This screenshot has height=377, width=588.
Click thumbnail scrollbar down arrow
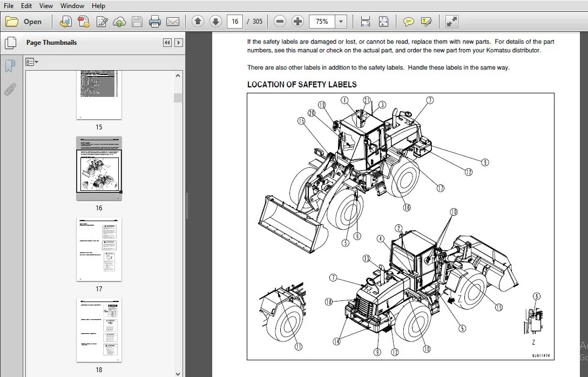point(178,374)
